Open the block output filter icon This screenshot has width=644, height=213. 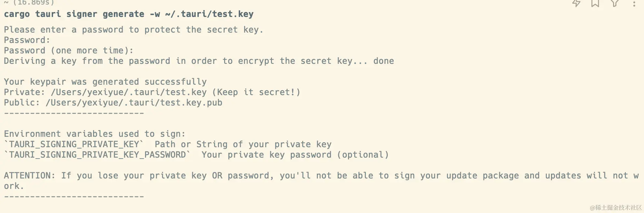click(x=615, y=3)
